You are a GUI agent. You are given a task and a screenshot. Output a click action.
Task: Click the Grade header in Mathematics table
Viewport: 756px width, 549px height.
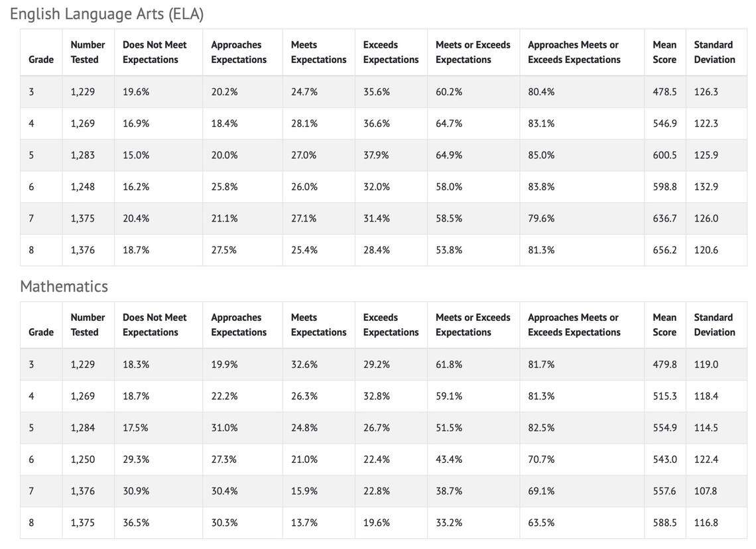click(41, 332)
